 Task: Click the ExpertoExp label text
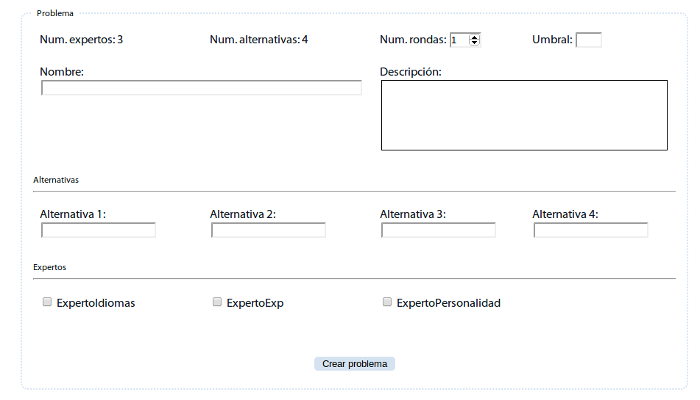click(255, 303)
